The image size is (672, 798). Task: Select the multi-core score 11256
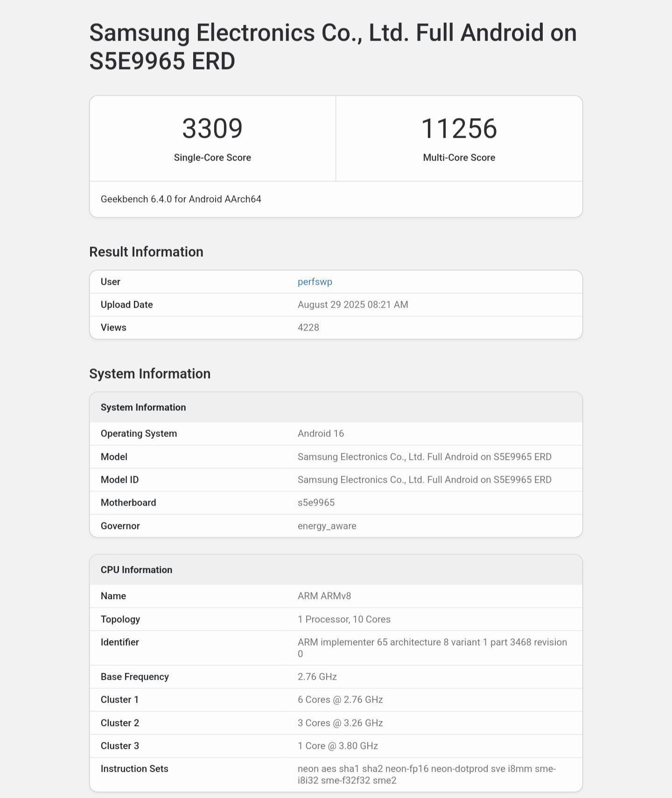tap(459, 128)
